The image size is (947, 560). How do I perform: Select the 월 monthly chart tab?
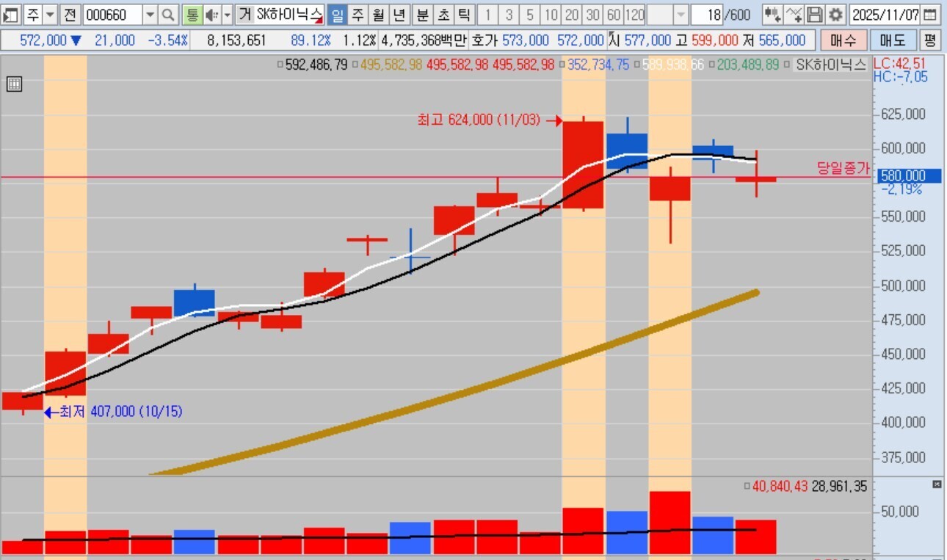[378, 15]
